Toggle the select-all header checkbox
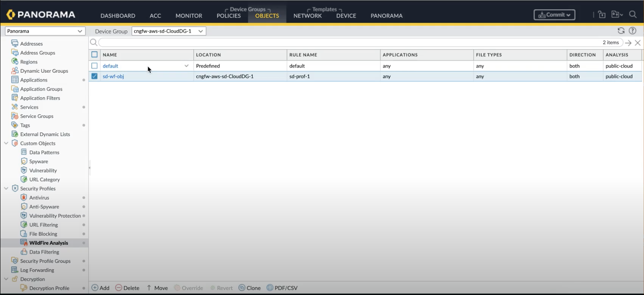The width and height of the screenshot is (644, 295). (94, 55)
